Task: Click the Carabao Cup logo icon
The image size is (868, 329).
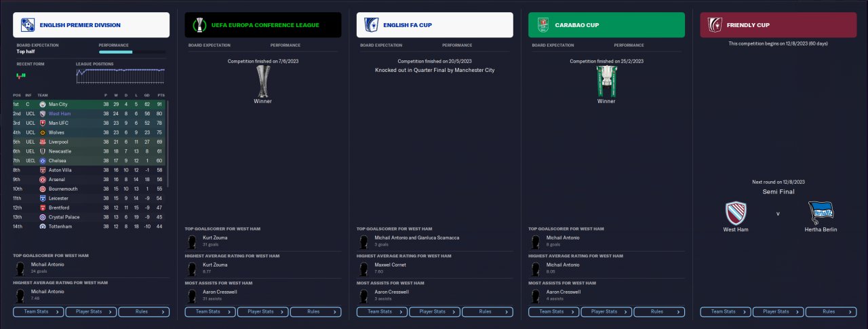Action: pos(543,25)
